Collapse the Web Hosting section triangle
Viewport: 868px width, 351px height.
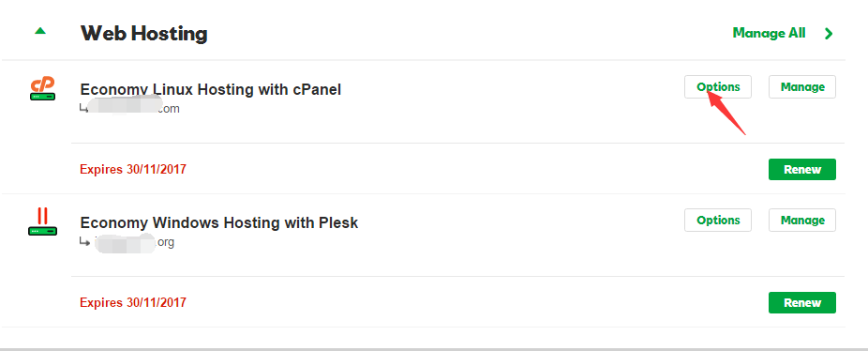[40, 32]
